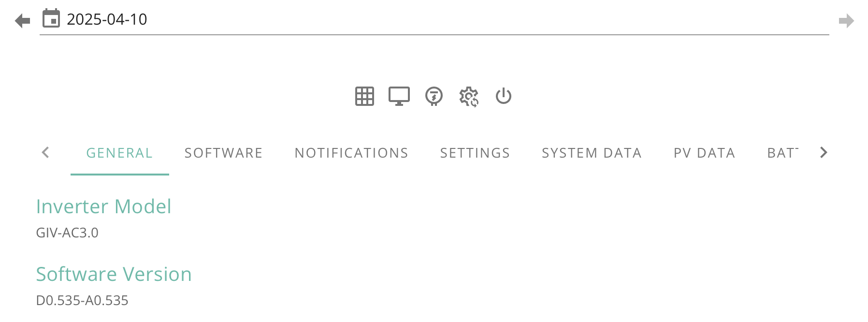Advance to next day with right arrow
Viewport: 868px width, 322px height.
pyautogui.click(x=846, y=21)
